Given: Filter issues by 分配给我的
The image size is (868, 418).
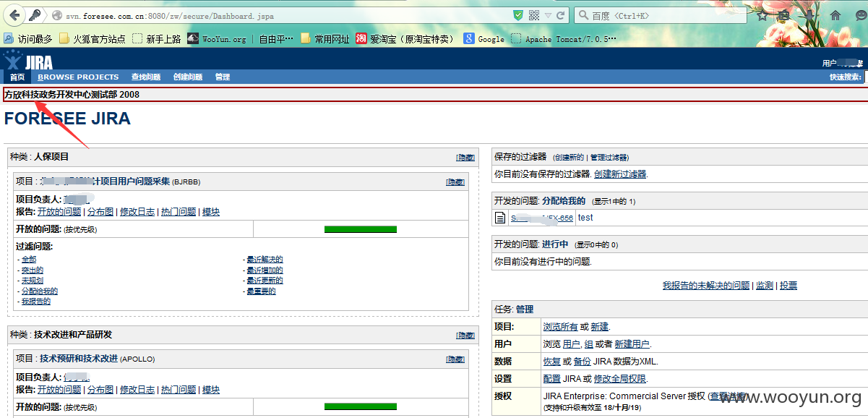Looking at the screenshot, I should click(x=39, y=291).
